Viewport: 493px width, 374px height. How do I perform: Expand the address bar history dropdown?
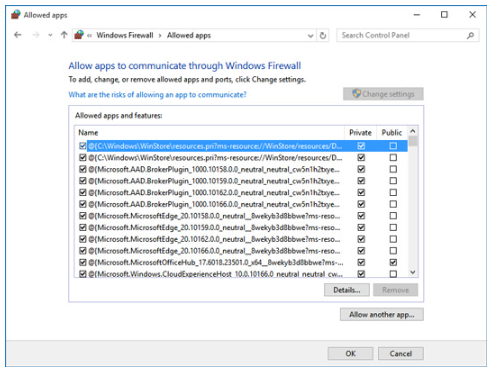(310, 36)
